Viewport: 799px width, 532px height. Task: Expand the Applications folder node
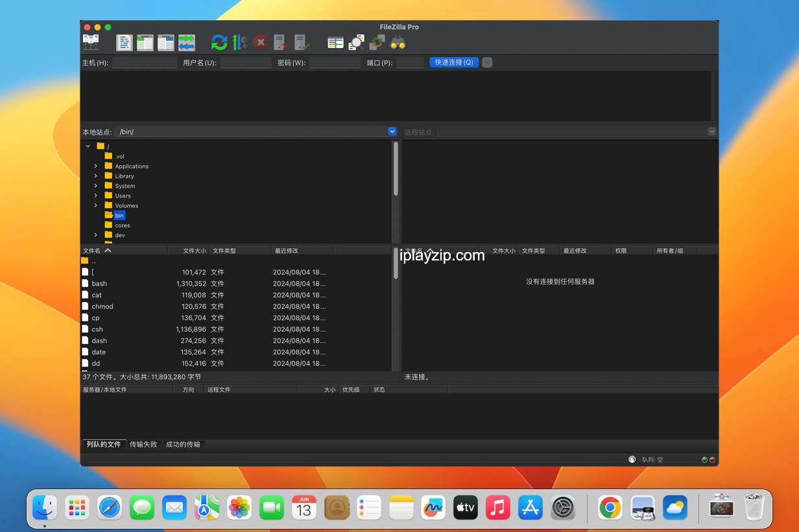click(96, 166)
